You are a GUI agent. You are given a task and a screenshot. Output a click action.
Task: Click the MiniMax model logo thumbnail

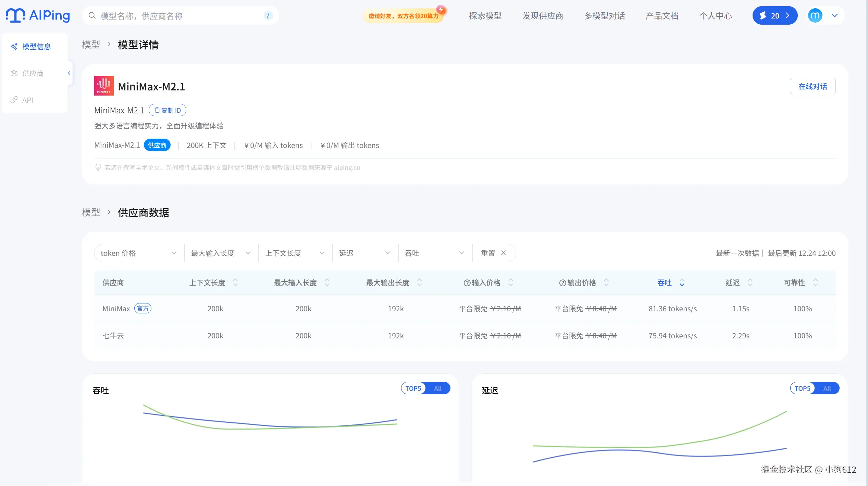point(104,86)
